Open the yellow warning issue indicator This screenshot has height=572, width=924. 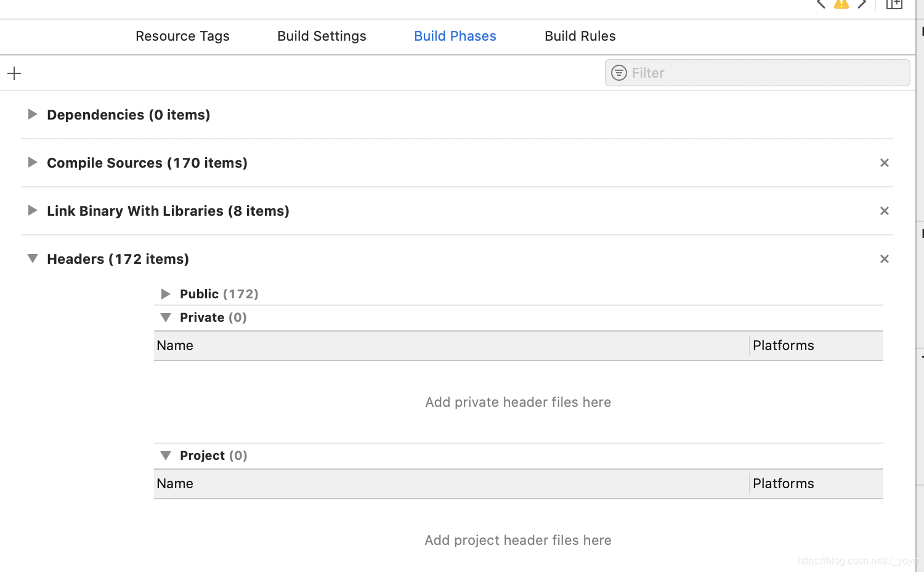coord(841,4)
